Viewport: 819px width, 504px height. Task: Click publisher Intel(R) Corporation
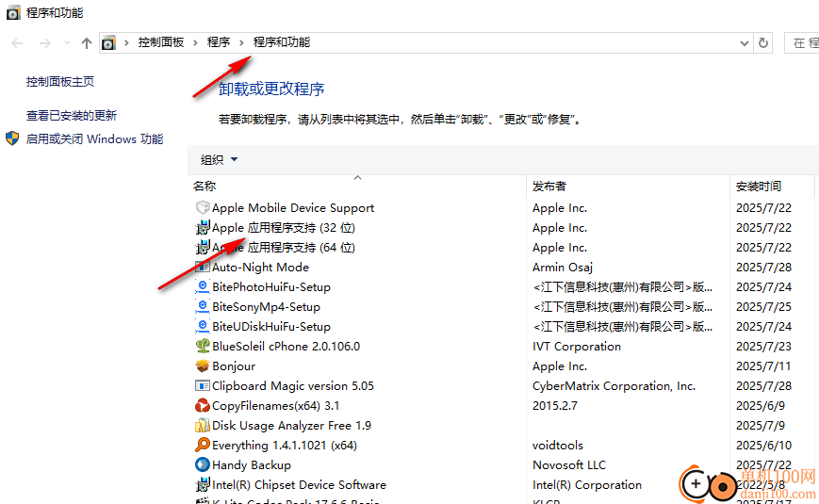pos(587,484)
